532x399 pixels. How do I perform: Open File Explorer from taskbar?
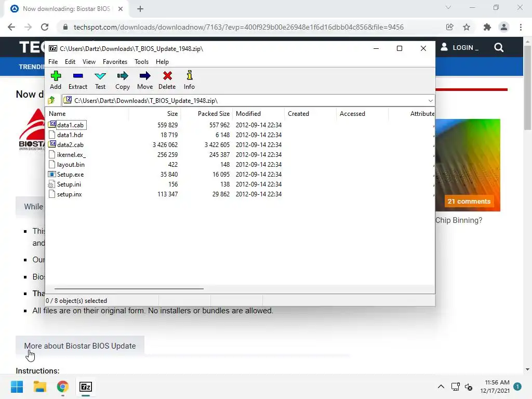tap(40, 387)
